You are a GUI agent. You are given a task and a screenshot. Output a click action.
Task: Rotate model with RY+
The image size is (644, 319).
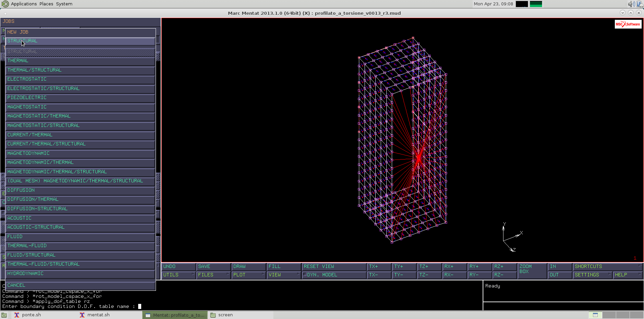coord(480,267)
